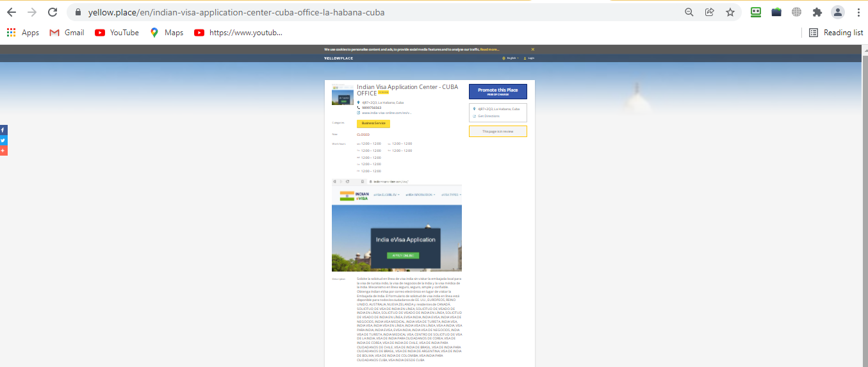868x367 pixels.
Task: Click the Indian Visa Application Center title
Action: tap(407, 90)
